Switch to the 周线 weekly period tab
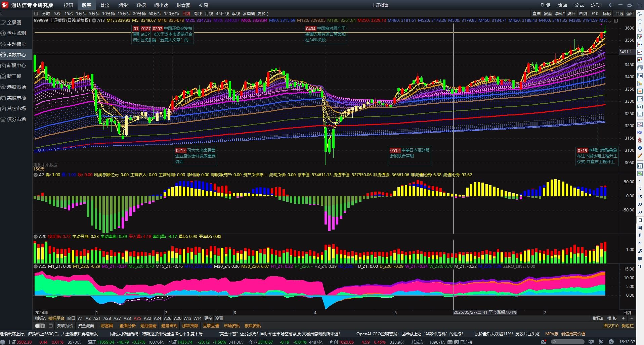Screen dimensions: 644x345 pyautogui.click(x=198, y=13)
